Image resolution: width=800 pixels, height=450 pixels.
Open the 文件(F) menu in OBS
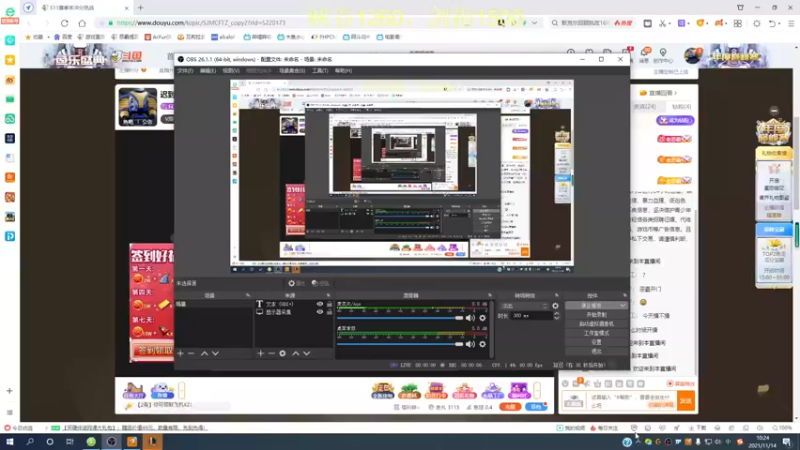pyautogui.click(x=185, y=71)
